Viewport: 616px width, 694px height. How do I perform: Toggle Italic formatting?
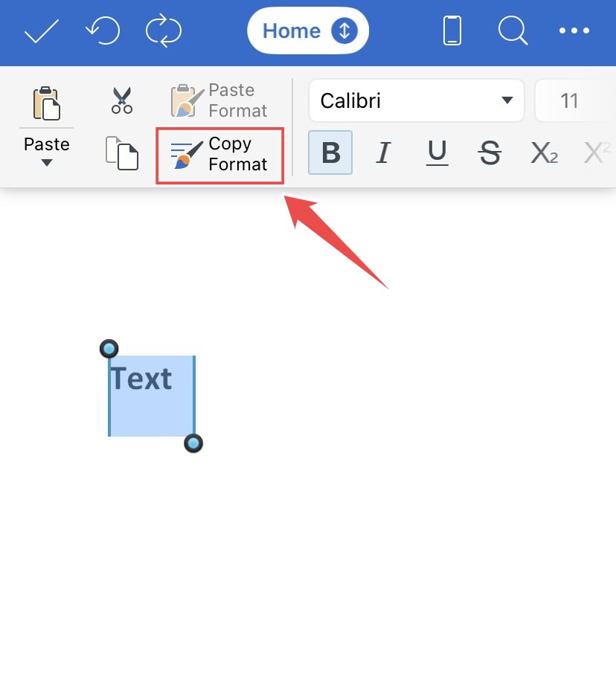[383, 152]
